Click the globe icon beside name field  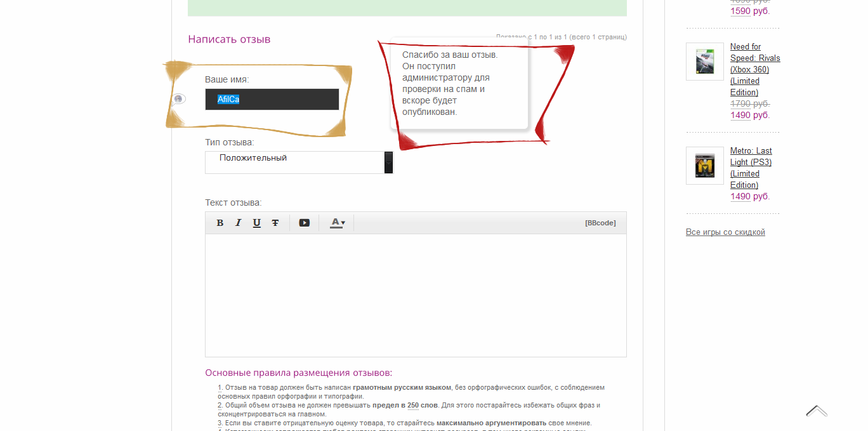click(179, 99)
